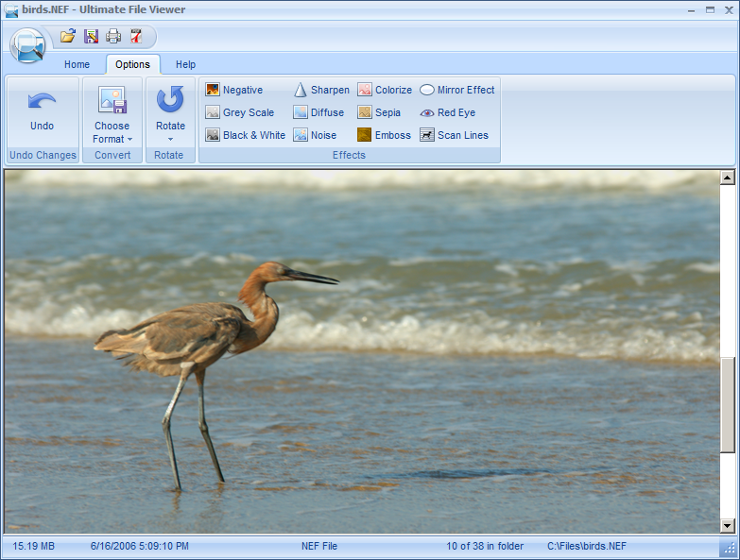Print the image using printer icon

tap(113, 36)
